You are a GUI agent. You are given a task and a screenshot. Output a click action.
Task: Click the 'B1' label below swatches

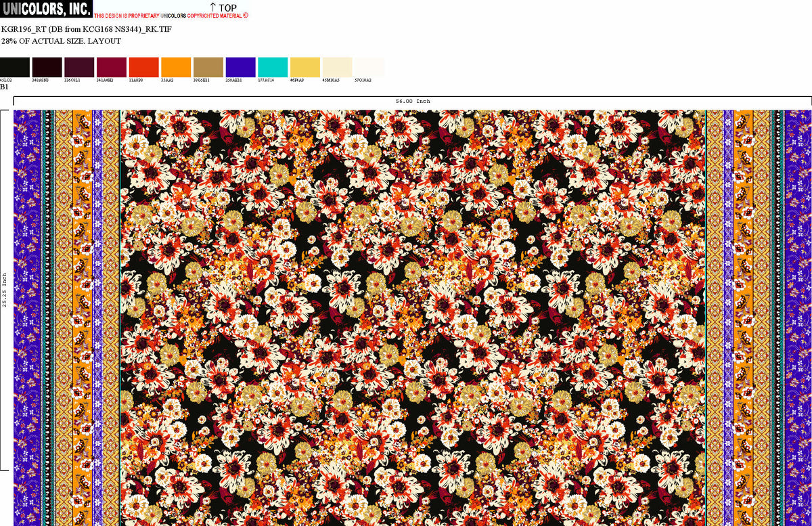[4, 87]
